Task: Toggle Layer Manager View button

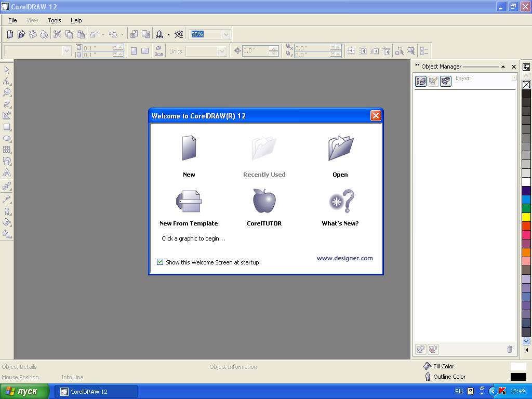Action: pos(446,81)
